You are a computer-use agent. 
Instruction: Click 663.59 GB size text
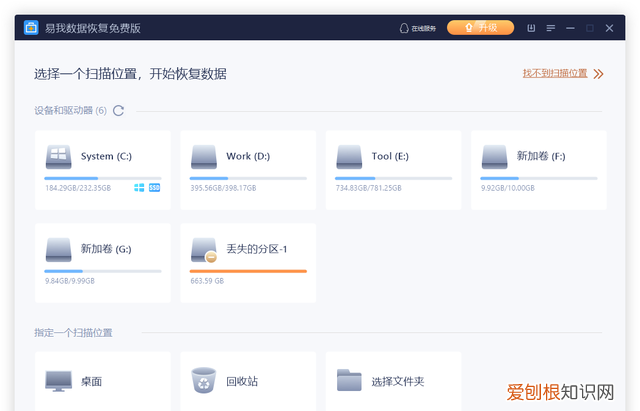coord(207,281)
